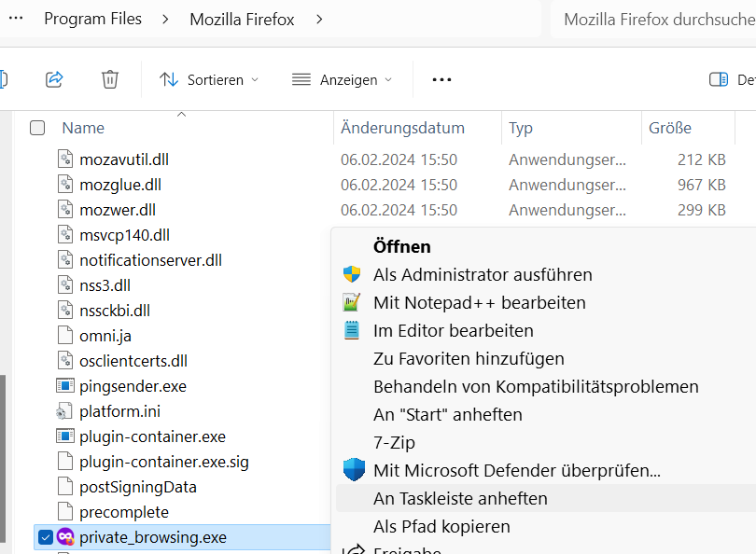Toggle the select-all checkbox in header

37,128
